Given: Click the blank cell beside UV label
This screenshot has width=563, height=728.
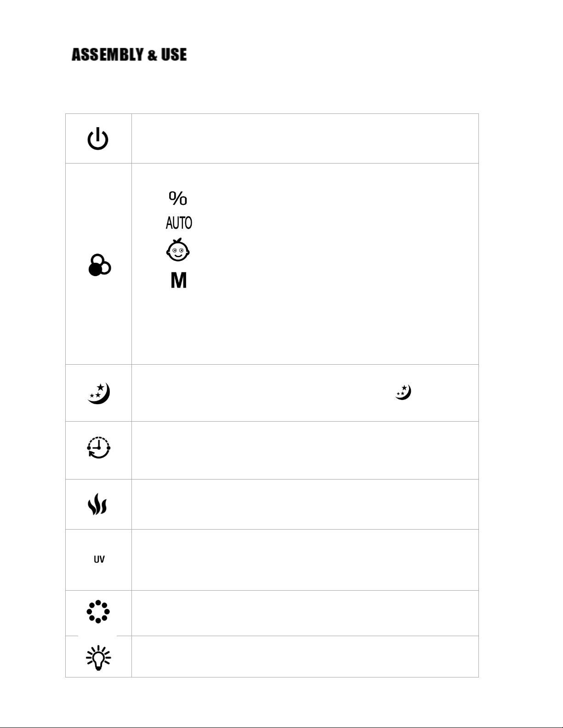Looking at the screenshot, I should click(x=305, y=560).
